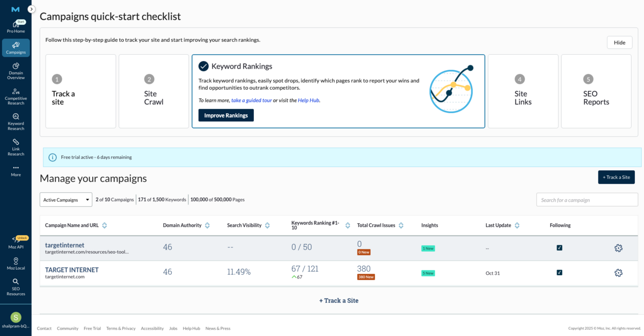Open Moz API in the sidebar
The width and height of the screenshot is (644, 336).
16,243
